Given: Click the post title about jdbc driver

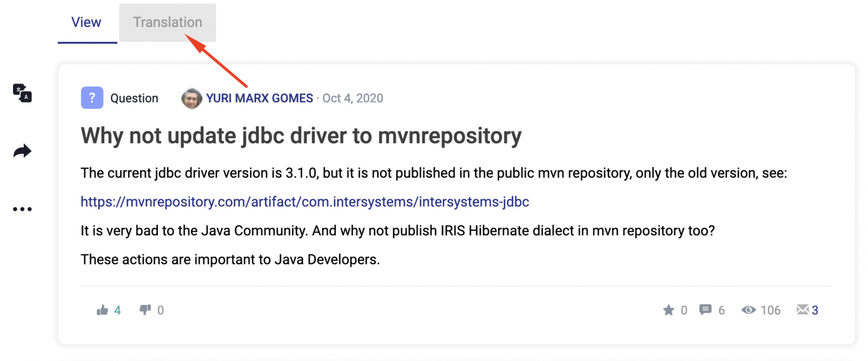Looking at the screenshot, I should 301,136.
